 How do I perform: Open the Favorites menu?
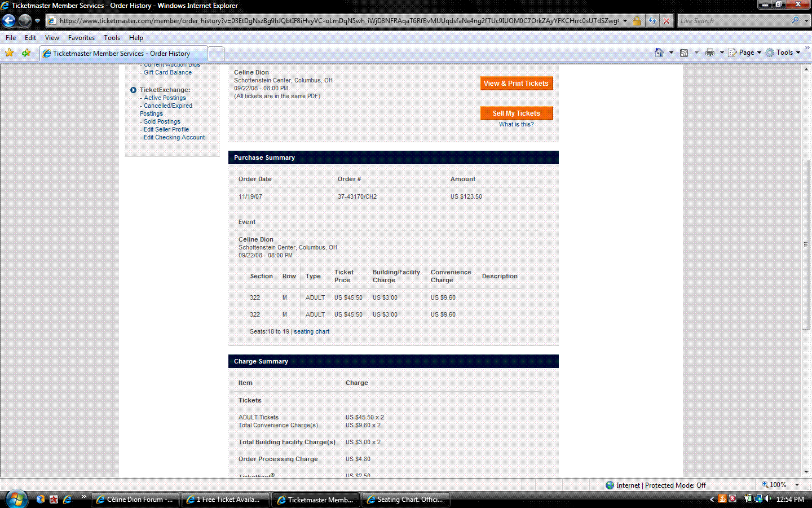click(81, 38)
